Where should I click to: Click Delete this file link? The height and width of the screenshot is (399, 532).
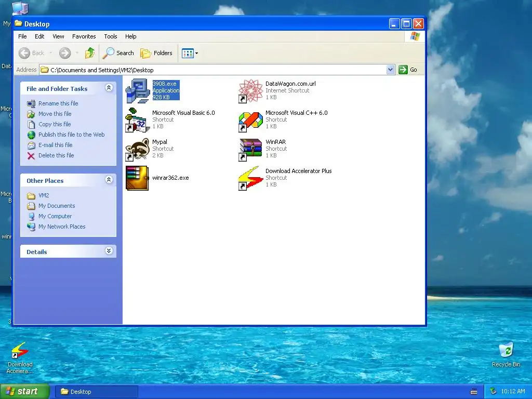click(56, 155)
